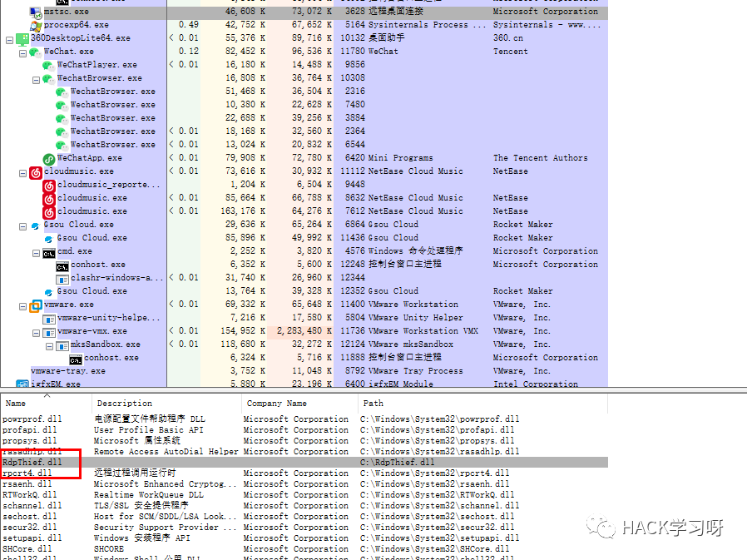
Task: Click icon of Gsou Cloud.exe PID 12352
Action: (49, 292)
